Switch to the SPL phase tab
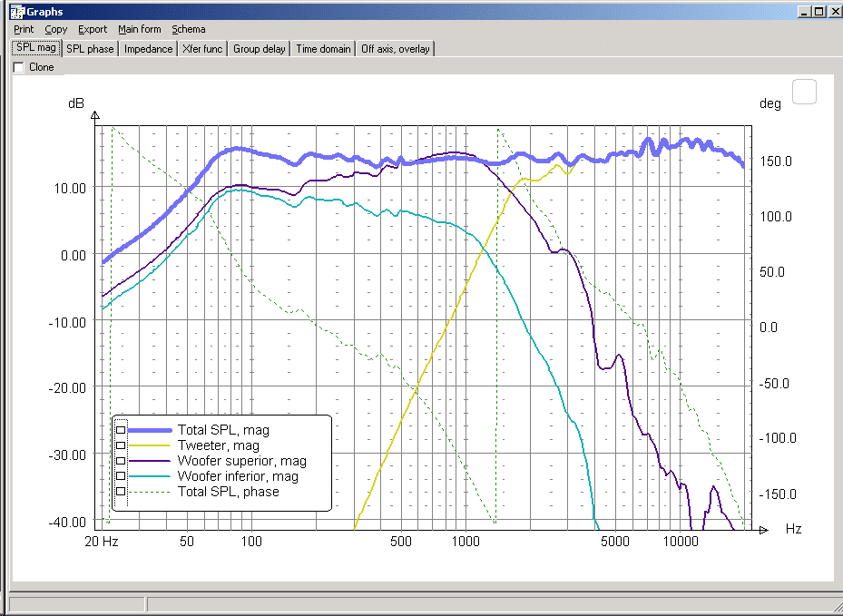 [x=90, y=49]
